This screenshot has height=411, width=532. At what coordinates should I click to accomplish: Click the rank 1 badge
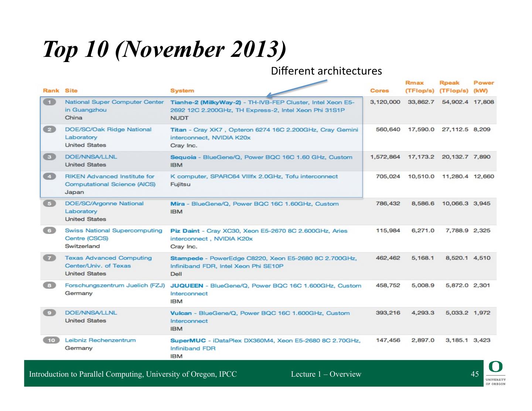click(50, 102)
